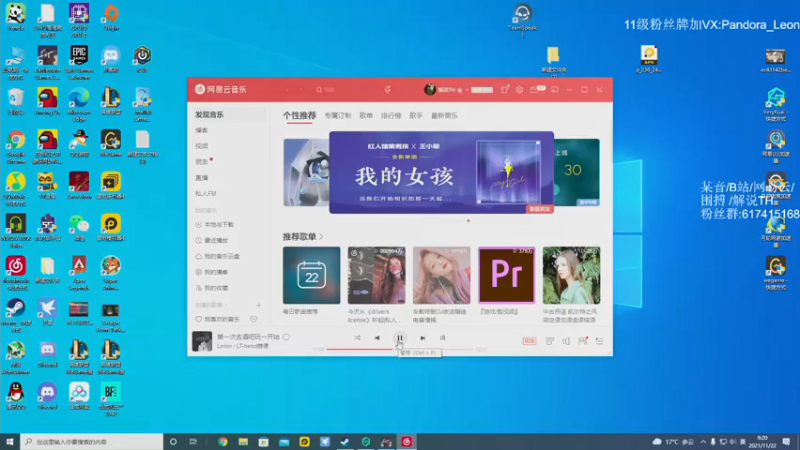Viewport: 800px width, 450px height.
Task: Open the Pr logo playlist cover
Action: point(506,276)
